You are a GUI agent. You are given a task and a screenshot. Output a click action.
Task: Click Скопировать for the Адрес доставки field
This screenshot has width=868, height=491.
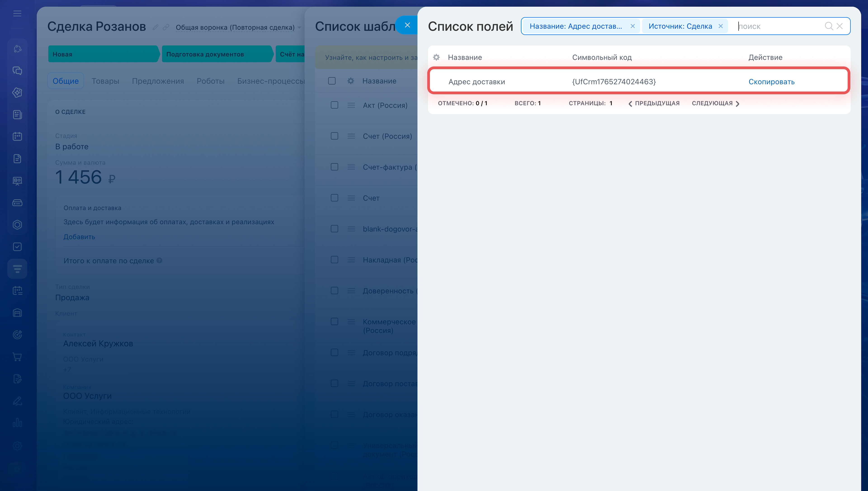click(771, 82)
